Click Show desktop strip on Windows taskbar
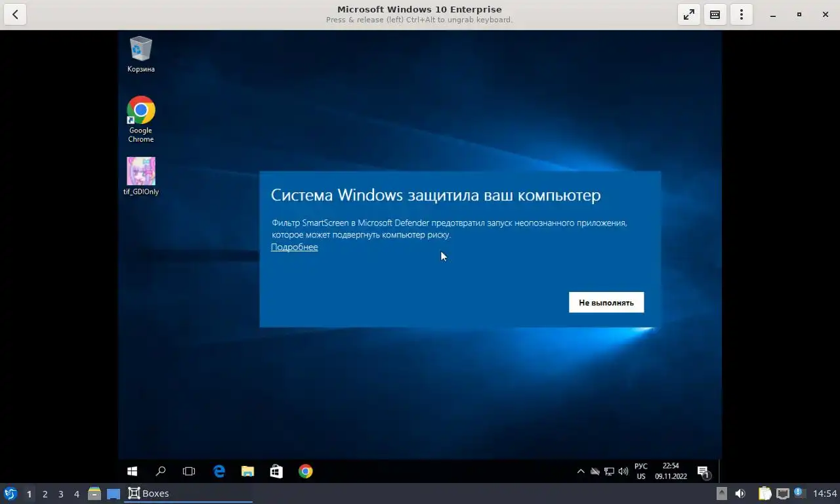This screenshot has height=504, width=840. point(719,471)
